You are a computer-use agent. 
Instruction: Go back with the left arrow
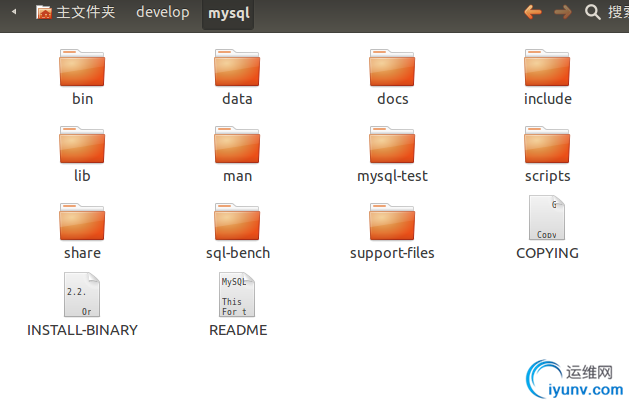click(x=533, y=12)
